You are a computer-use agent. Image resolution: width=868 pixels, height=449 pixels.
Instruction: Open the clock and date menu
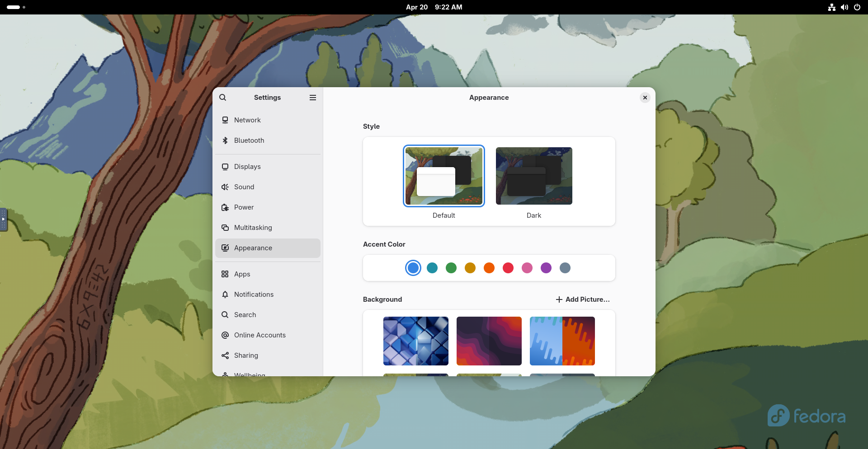pos(434,7)
